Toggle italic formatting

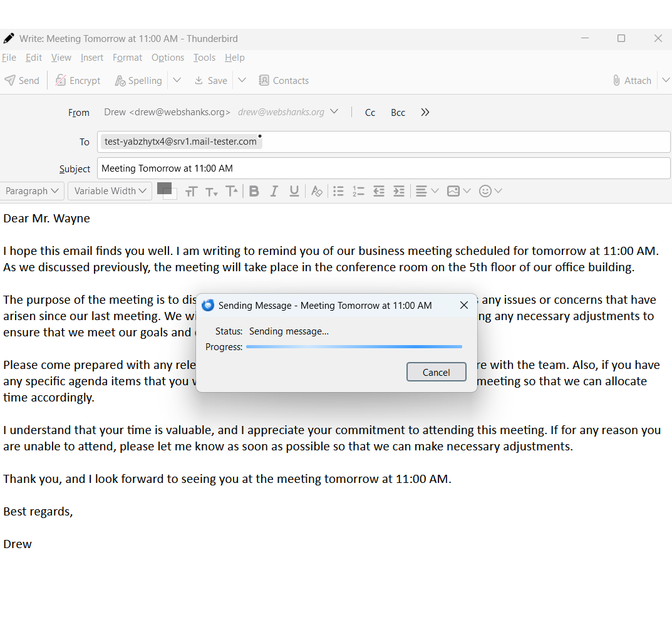coord(274,191)
